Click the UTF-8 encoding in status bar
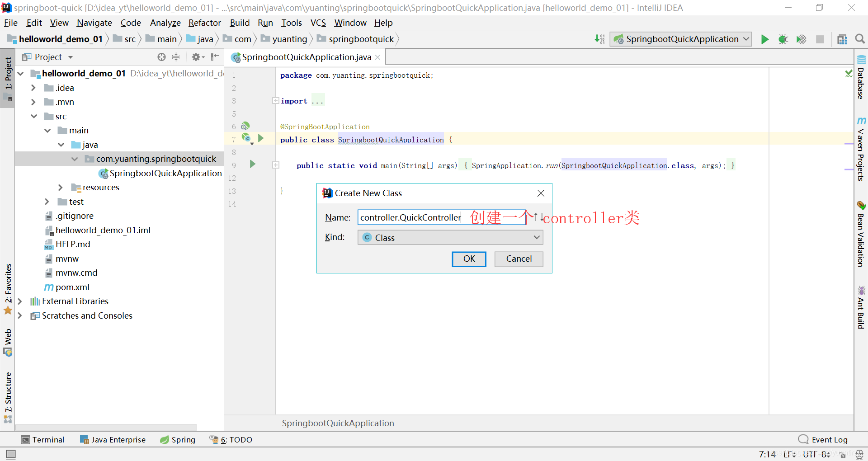Viewport: 868px width, 461px height. (x=816, y=454)
